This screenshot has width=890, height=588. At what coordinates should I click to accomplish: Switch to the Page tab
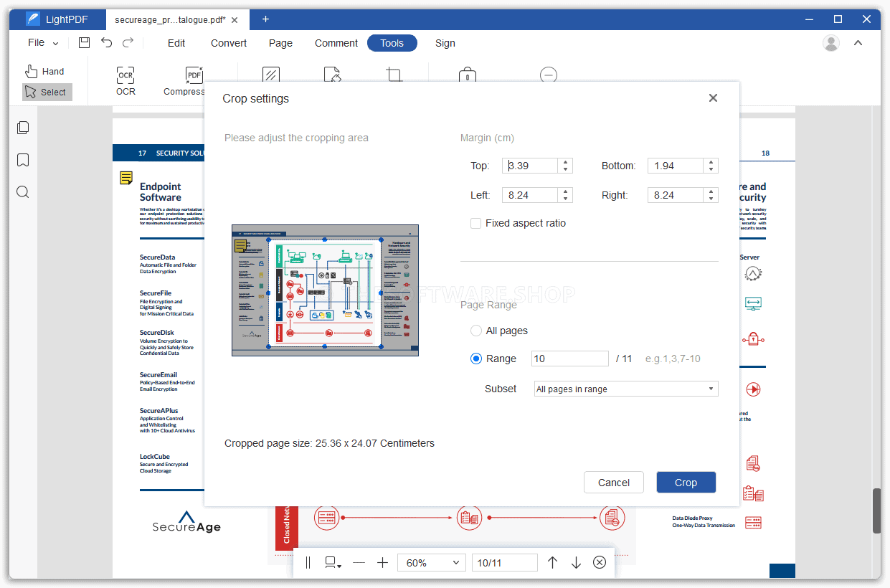[x=280, y=43]
